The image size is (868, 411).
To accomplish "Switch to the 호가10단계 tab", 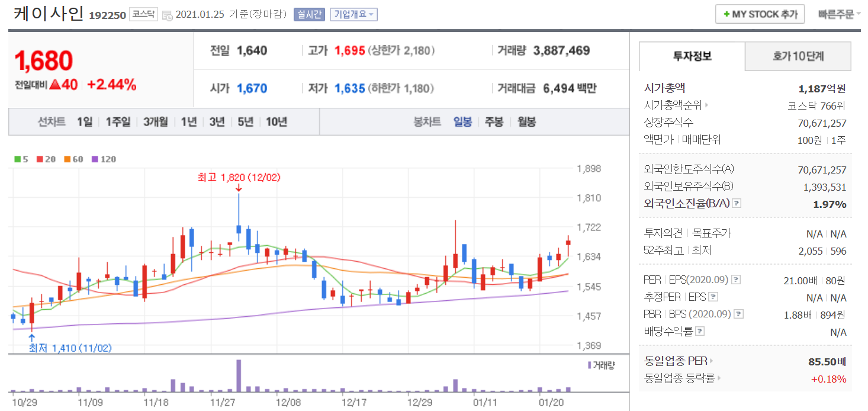I will pos(798,56).
